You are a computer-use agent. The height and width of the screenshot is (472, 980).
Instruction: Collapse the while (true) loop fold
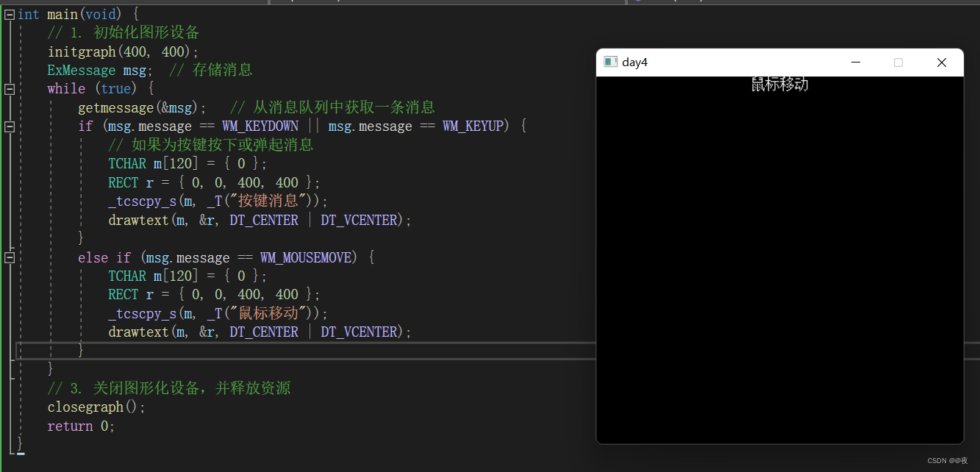(x=10, y=89)
